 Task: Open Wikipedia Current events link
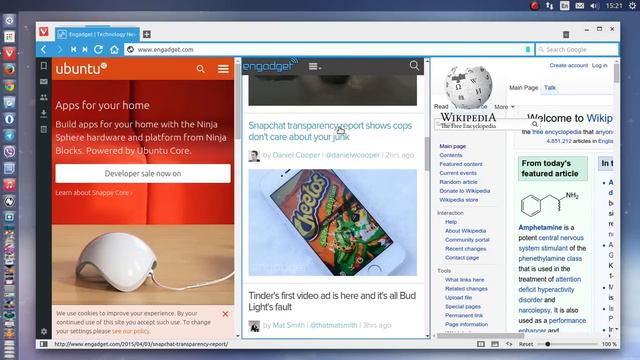pos(458,173)
